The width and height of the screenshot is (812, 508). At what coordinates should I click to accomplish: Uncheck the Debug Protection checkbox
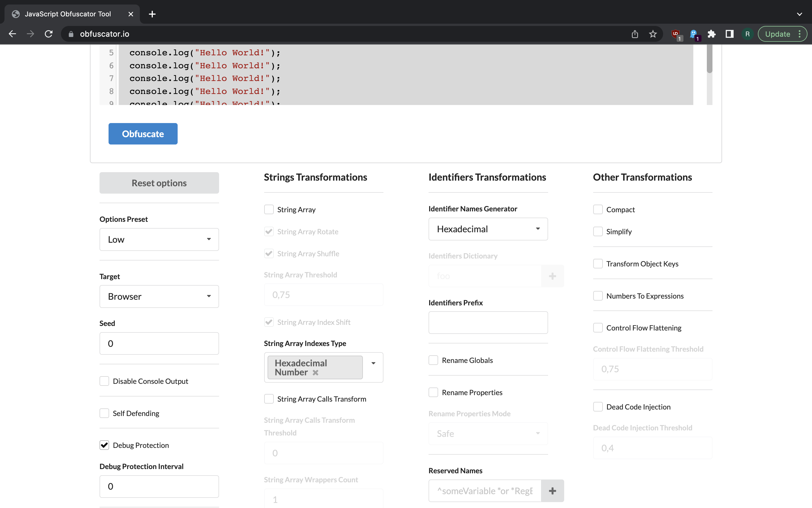click(x=104, y=445)
